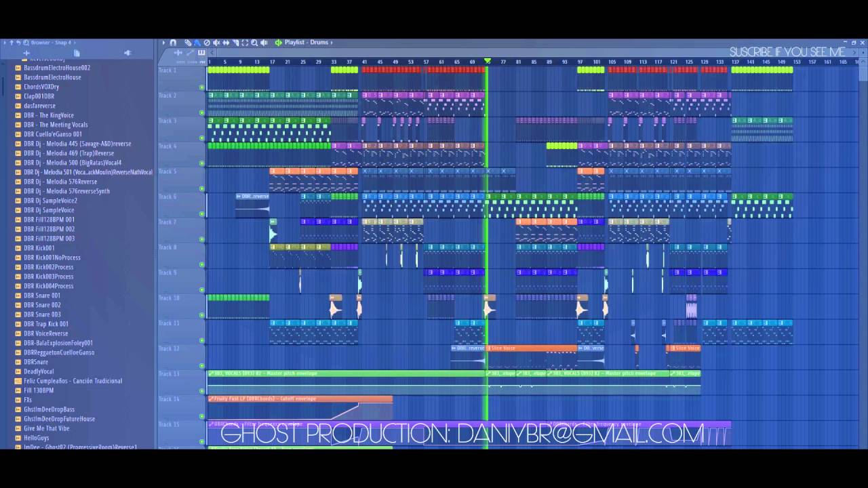Screen dimensions: 868x488
Task: Click the plus icon below playlist toolbar
Action: [178, 52]
